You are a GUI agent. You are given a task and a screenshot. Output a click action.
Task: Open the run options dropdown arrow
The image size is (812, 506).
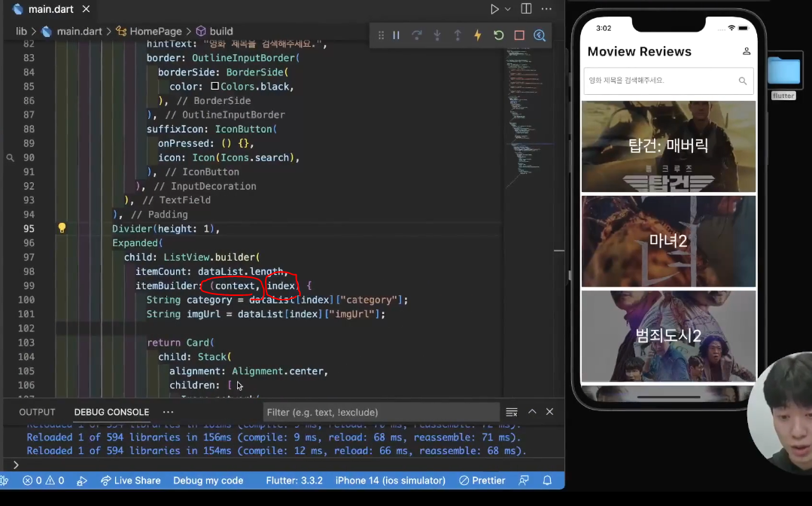pos(507,9)
